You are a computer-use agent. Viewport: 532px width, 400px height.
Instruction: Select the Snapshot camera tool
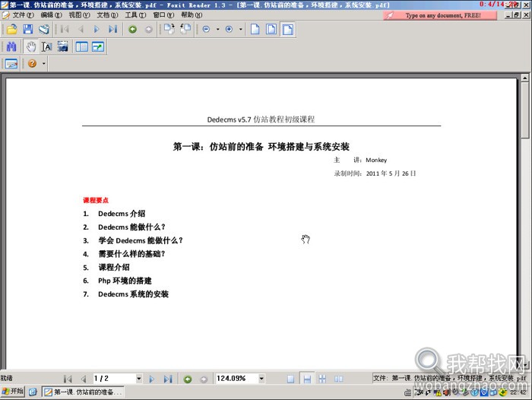click(63, 46)
